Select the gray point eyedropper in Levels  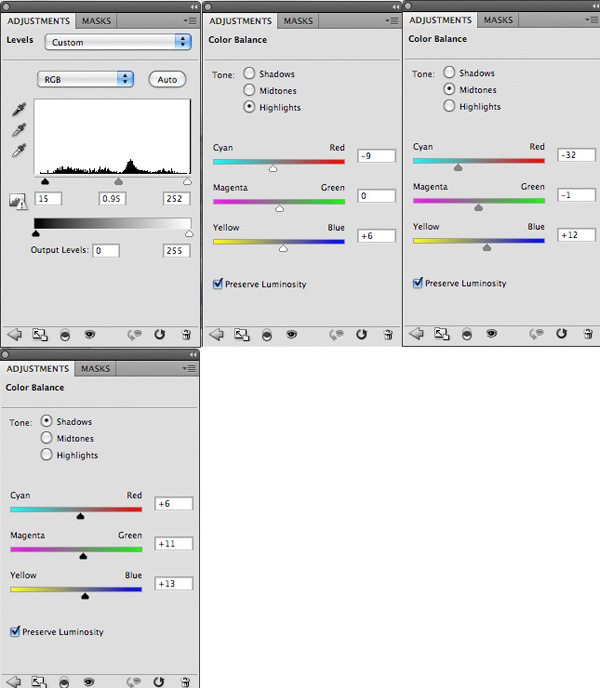[19, 130]
